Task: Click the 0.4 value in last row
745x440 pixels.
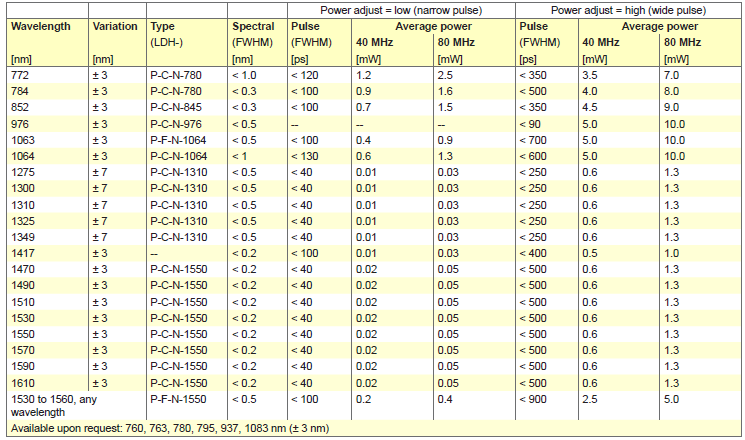Action: click(x=445, y=399)
